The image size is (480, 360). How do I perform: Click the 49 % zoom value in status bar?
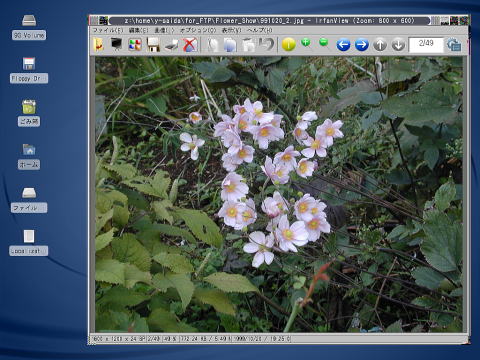171,339
